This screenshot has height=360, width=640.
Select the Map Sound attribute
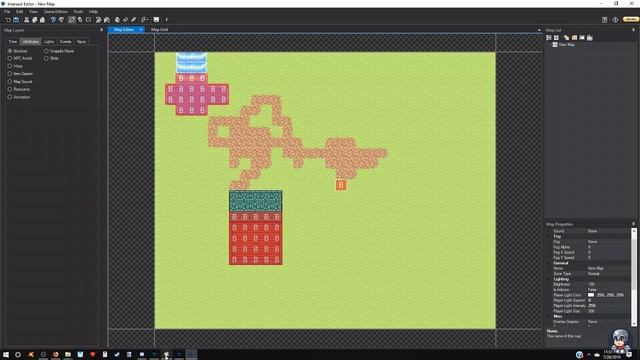(x=10, y=81)
